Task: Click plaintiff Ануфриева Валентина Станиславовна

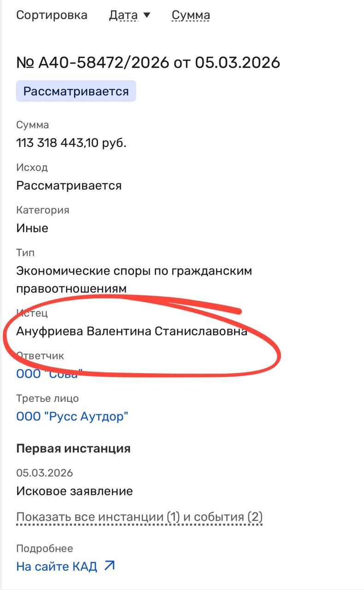Action: coord(131,331)
